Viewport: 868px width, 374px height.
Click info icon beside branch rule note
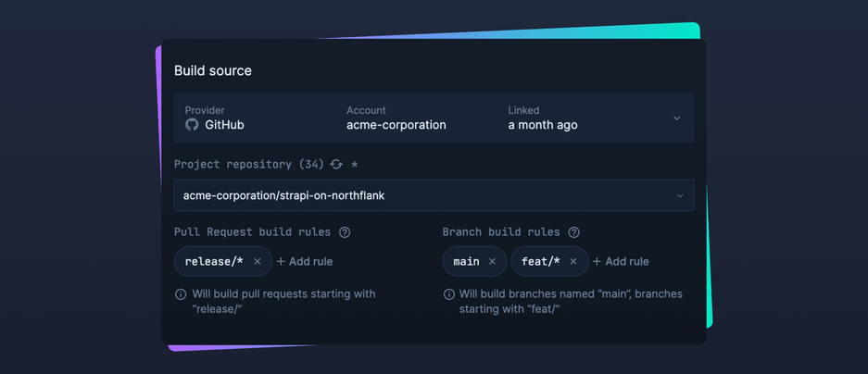(449, 294)
